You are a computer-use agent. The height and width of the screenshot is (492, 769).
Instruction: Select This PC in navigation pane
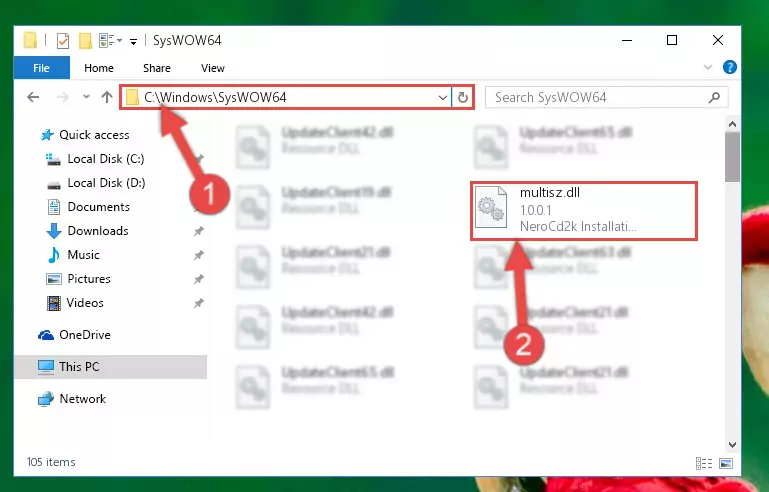[110, 366]
